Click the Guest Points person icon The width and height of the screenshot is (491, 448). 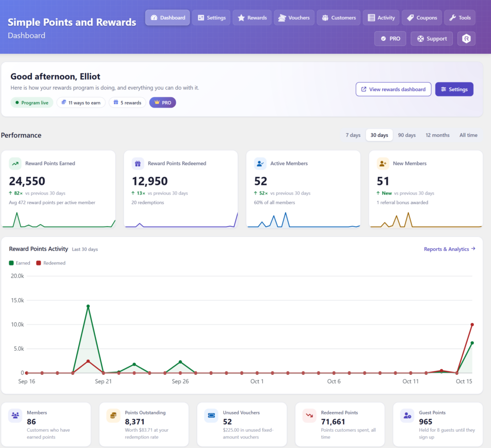(408, 416)
